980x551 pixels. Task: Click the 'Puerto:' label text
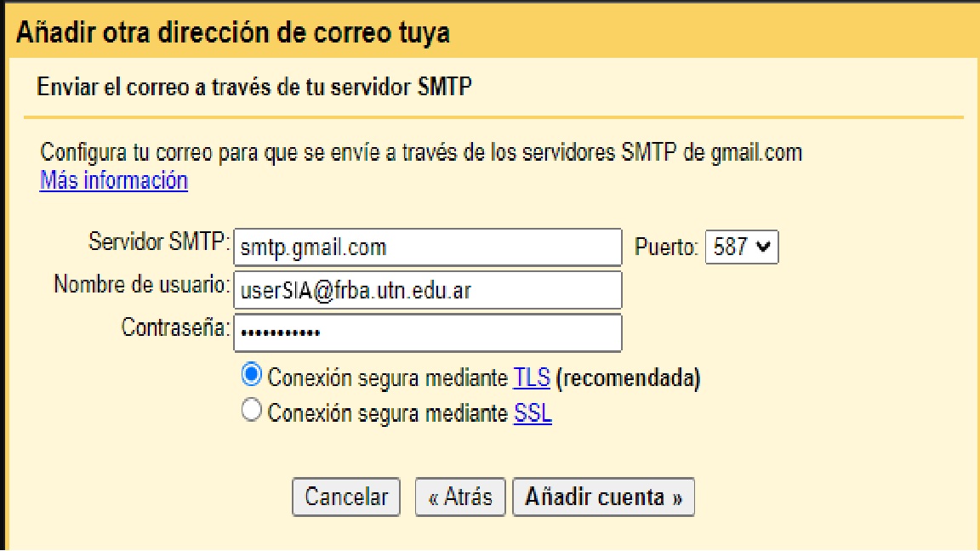(667, 247)
